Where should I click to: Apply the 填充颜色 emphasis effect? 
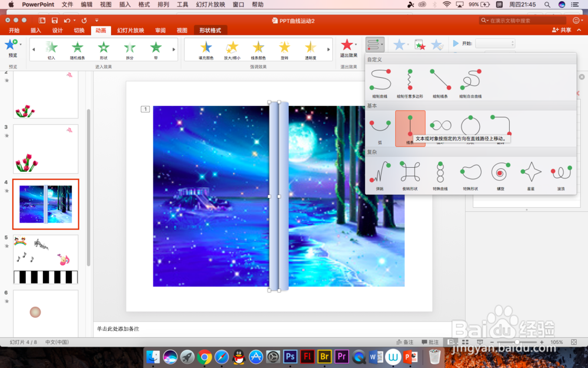click(206, 50)
